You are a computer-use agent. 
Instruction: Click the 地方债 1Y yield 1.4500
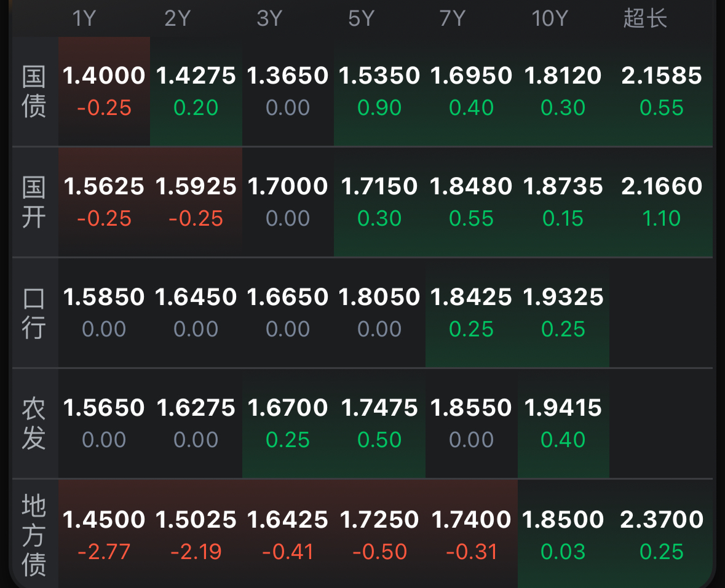point(104,520)
